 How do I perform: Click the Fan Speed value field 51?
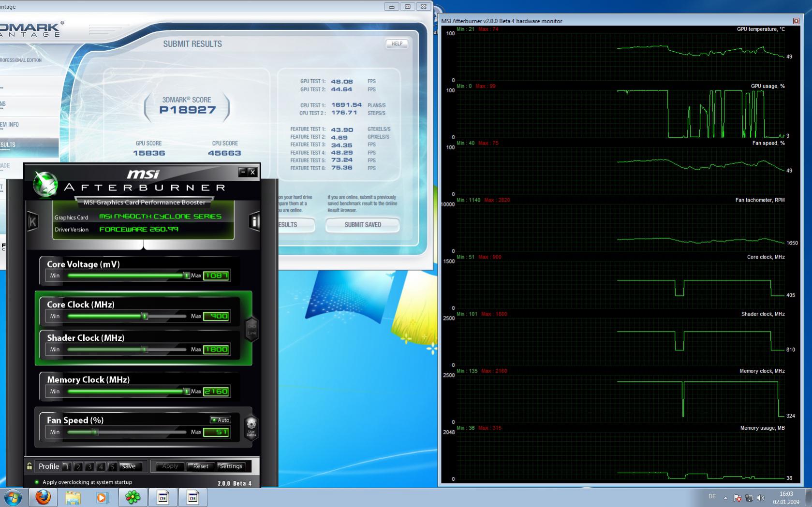coord(216,432)
